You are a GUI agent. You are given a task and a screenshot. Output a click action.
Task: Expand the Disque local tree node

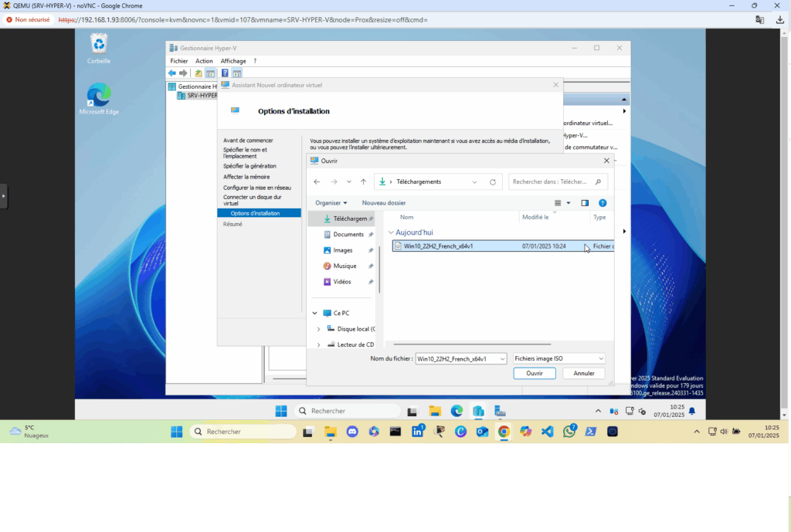tap(318, 329)
